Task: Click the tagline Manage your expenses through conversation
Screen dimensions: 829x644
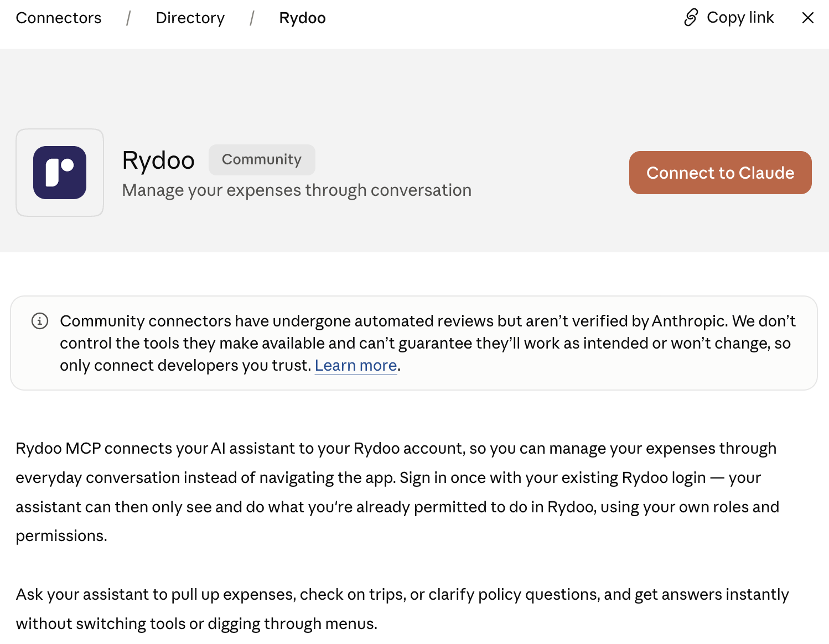Action: click(x=297, y=190)
